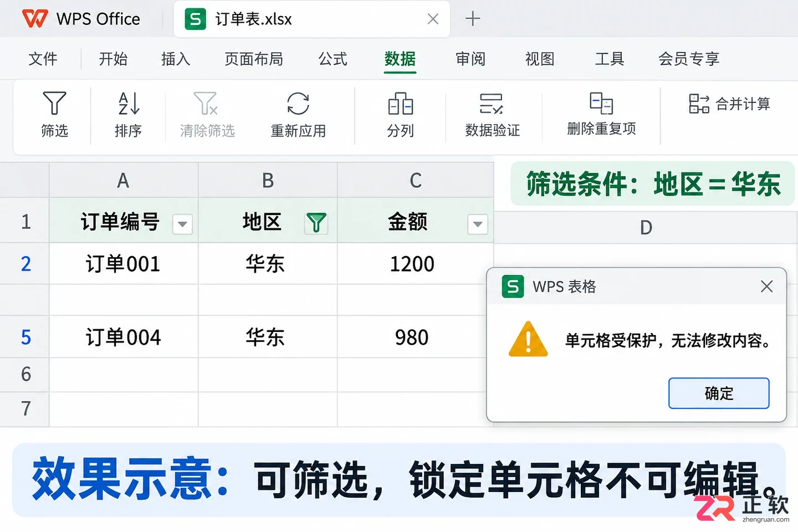
Task: Select column B header
Action: [268, 180]
